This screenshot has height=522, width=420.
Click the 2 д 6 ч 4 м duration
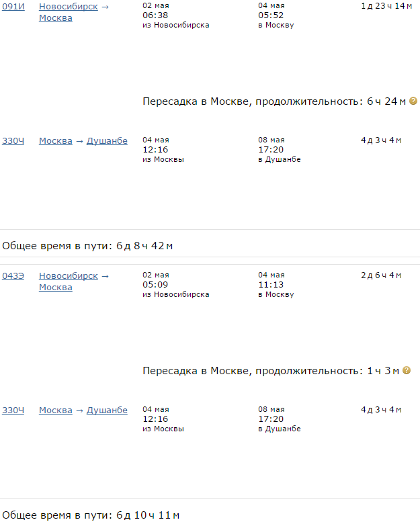tap(381, 275)
